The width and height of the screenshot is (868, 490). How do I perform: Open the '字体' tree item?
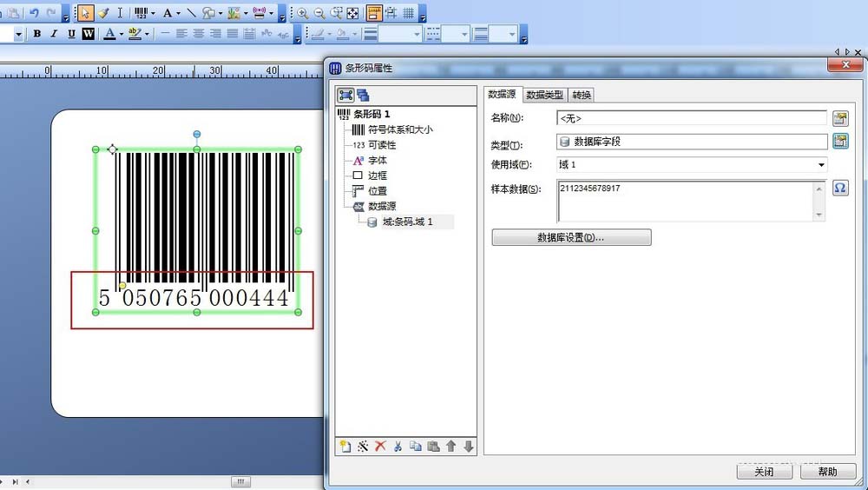coord(378,160)
